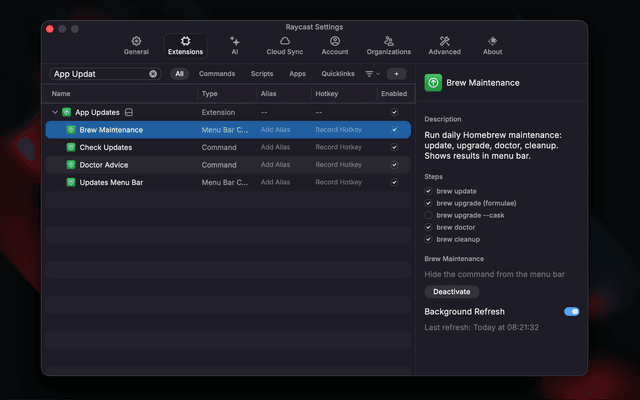This screenshot has height=400, width=640.
Task: Click the Deactivate button
Action: point(451,292)
